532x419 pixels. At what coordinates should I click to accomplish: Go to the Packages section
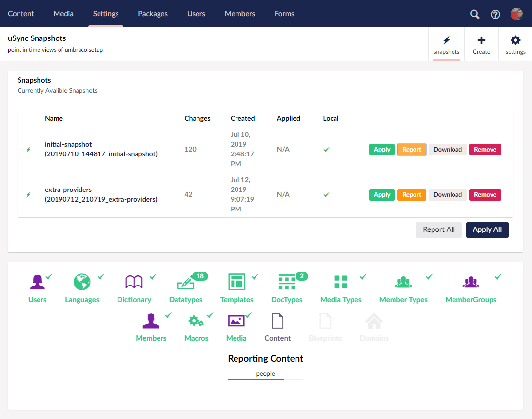(153, 14)
